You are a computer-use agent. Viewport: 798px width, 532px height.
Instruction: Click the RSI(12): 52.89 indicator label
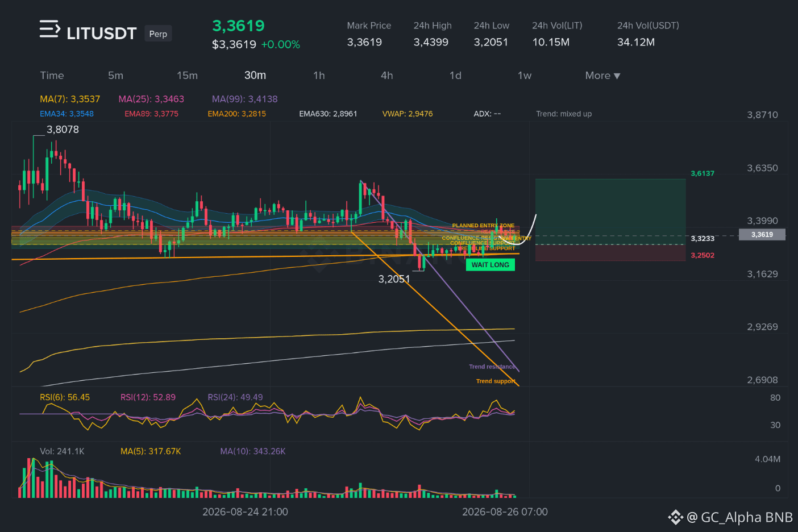tap(148, 397)
